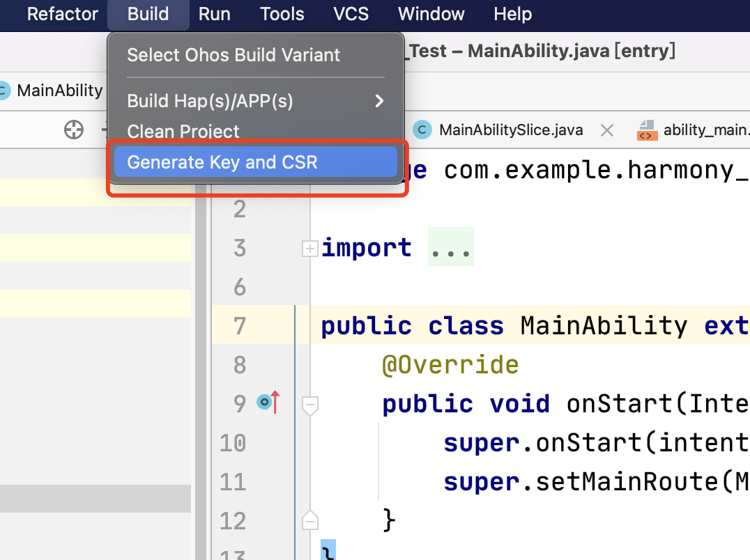Expand the folded import statements on line 3
Image resolution: width=750 pixels, height=560 pixels.
[309, 248]
